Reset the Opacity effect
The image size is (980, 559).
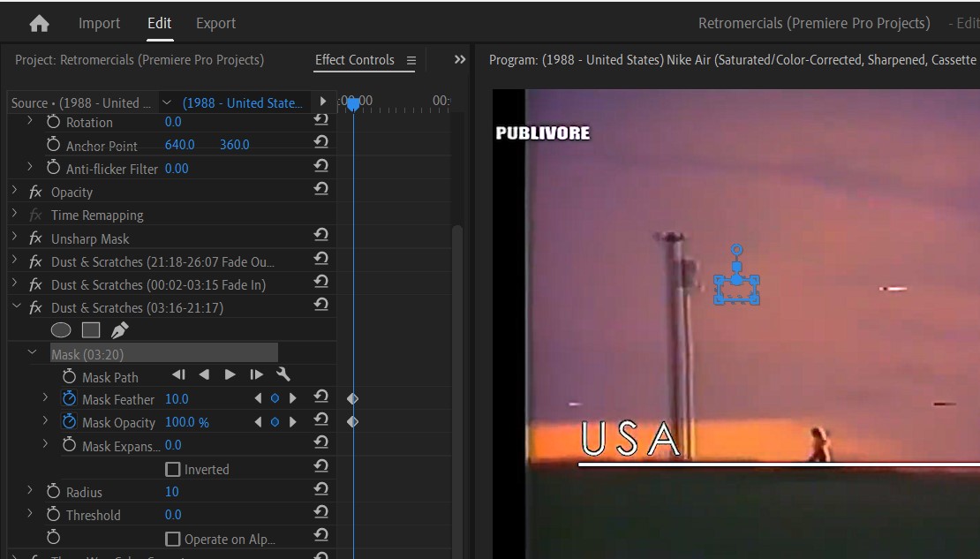(320, 189)
